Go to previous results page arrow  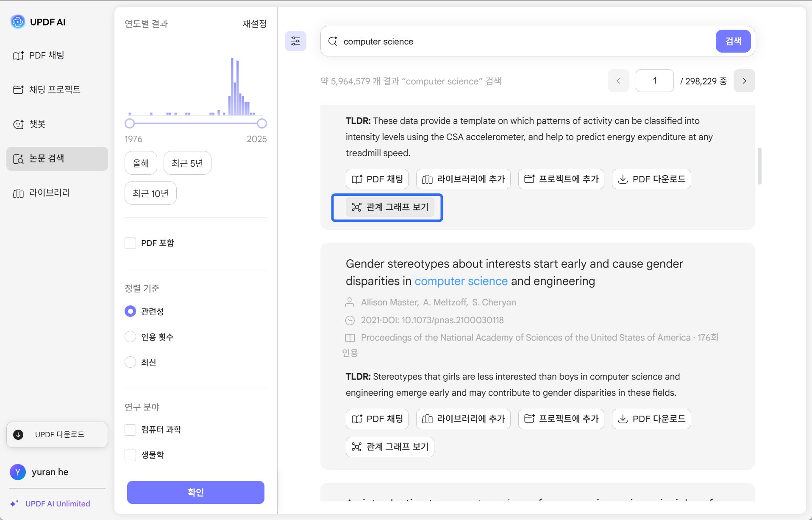618,81
